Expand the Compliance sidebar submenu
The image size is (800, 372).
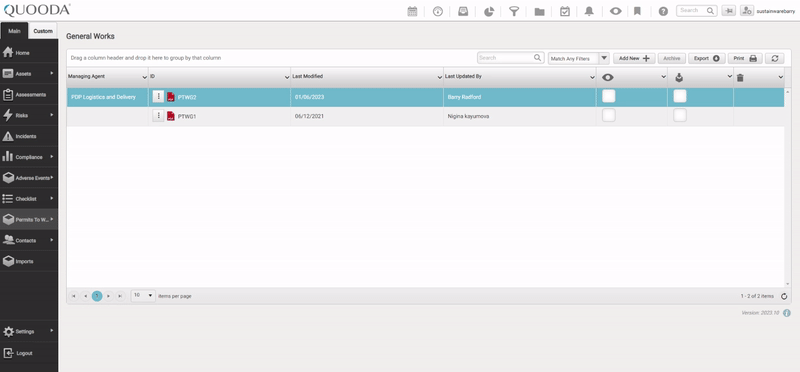(x=52, y=157)
